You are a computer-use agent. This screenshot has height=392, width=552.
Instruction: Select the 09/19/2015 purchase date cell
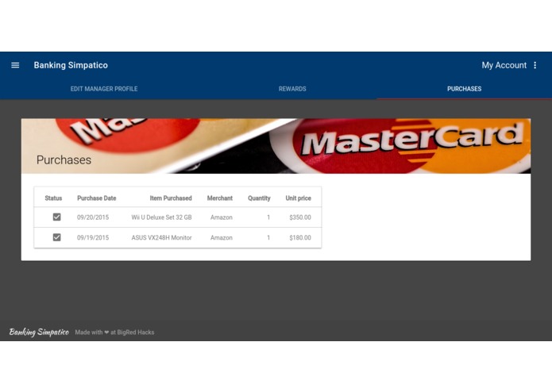[x=93, y=238]
